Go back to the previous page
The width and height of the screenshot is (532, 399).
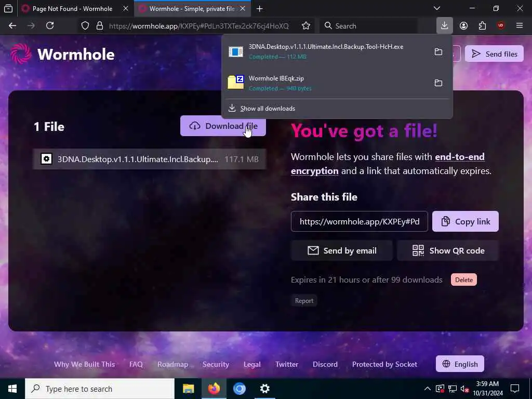12,25
